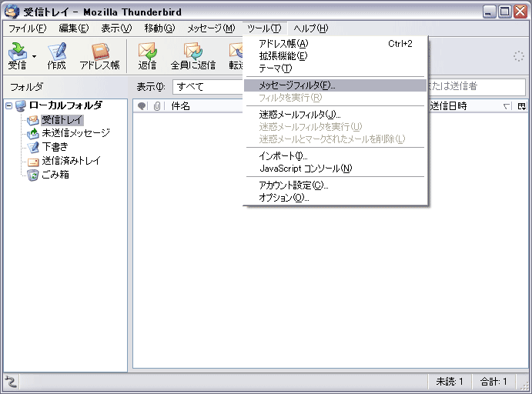Viewport: 532px width, 394px height.
Task: Open the dropdown arrow beside 受信 button
Action: (x=35, y=56)
